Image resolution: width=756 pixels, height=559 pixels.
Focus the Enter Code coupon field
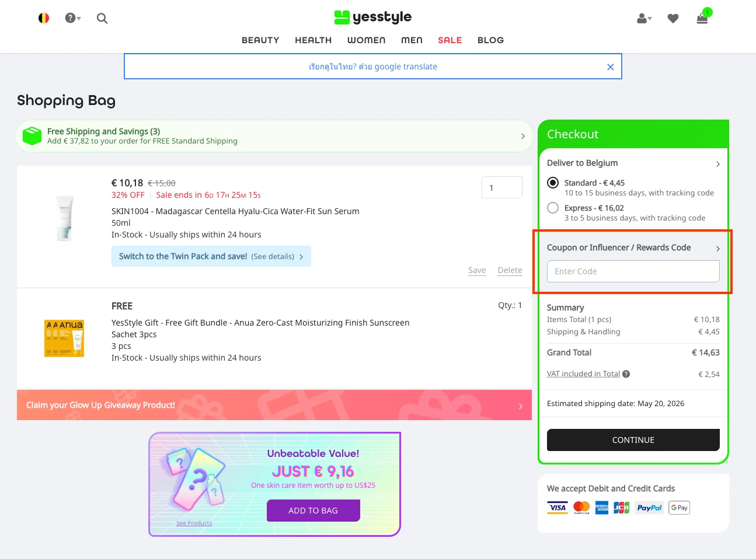(633, 271)
